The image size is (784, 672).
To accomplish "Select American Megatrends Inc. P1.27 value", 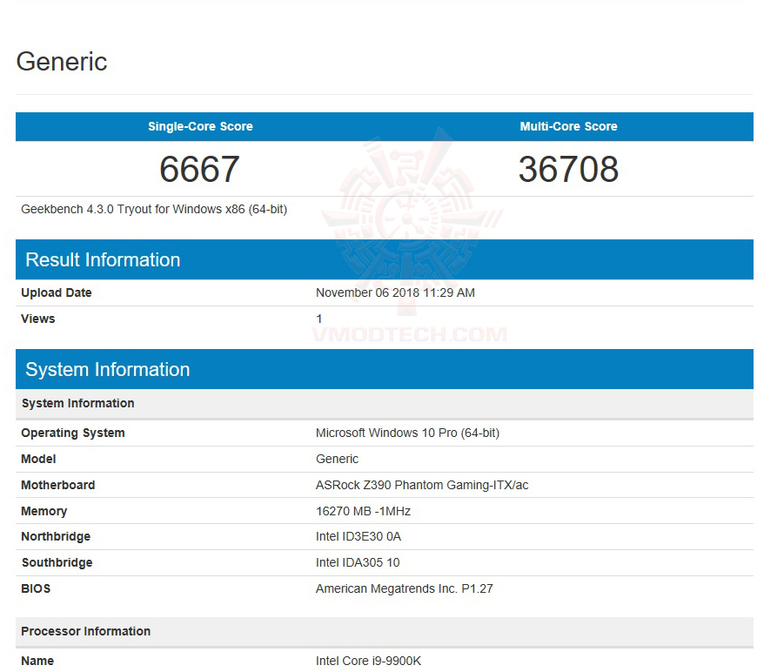I will point(404,588).
